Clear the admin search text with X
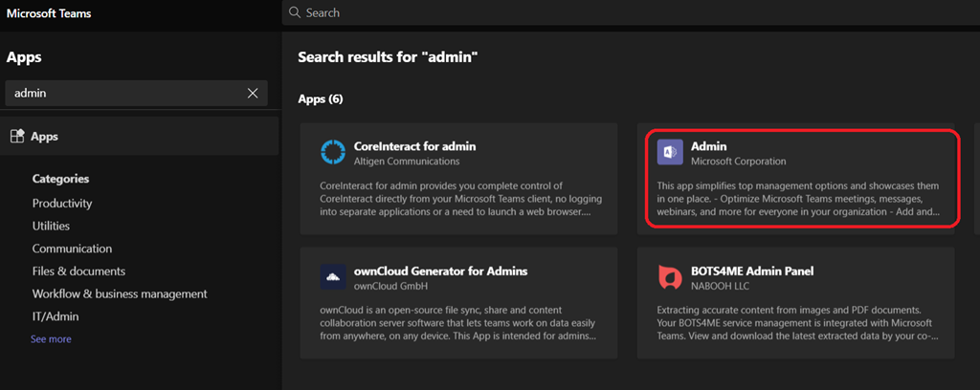Screen dimensions: 980x390 click(x=253, y=93)
